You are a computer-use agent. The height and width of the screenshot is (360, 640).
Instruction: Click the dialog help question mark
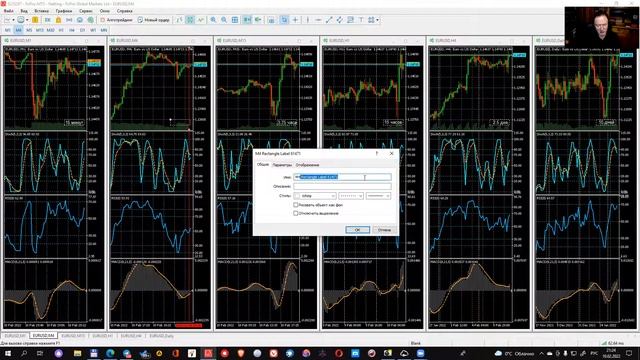pyautogui.click(x=377, y=153)
